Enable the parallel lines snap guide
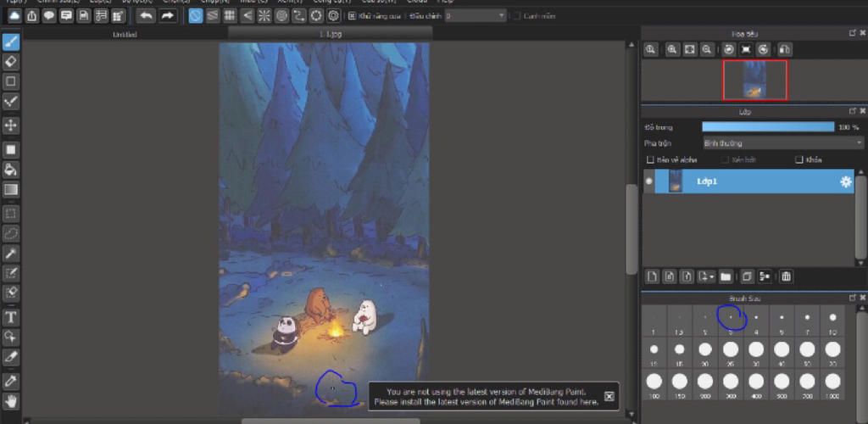868x424 pixels. [x=213, y=16]
